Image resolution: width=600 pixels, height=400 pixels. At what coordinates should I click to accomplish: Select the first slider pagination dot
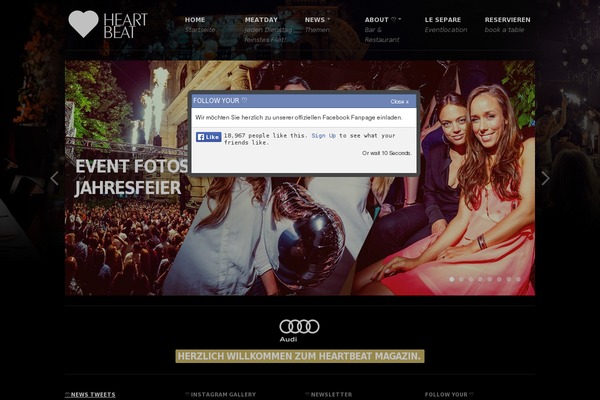click(x=452, y=279)
